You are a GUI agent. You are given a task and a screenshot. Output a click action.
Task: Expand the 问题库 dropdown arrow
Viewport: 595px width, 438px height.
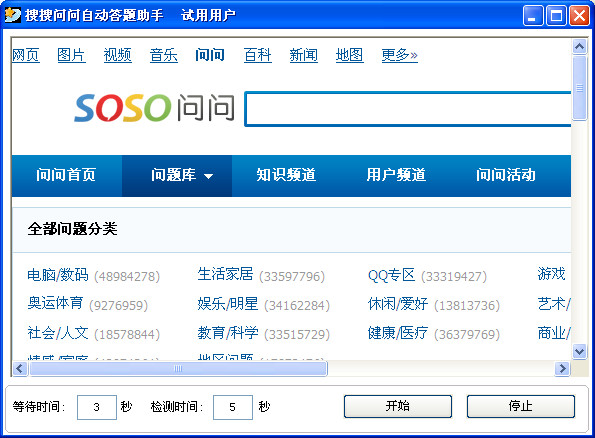click(x=208, y=176)
